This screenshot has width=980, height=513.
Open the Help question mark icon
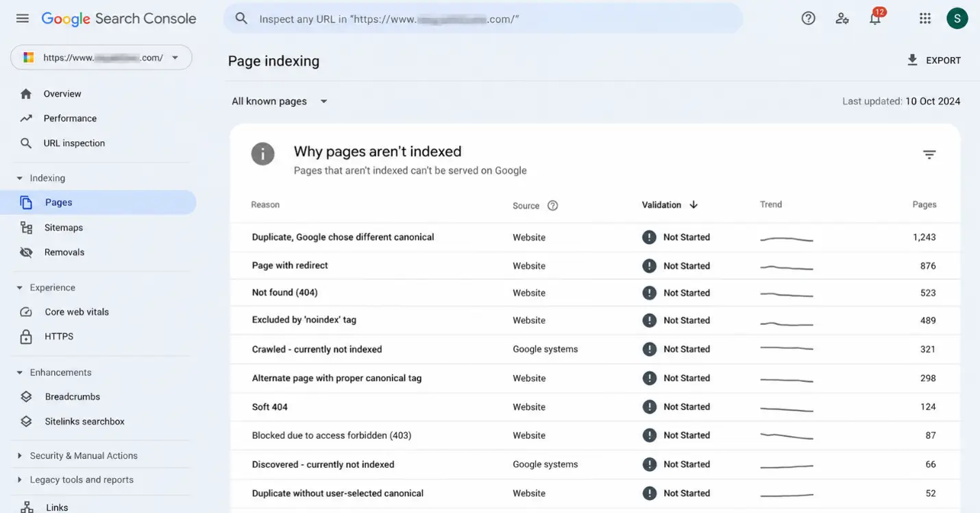(809, 19)
